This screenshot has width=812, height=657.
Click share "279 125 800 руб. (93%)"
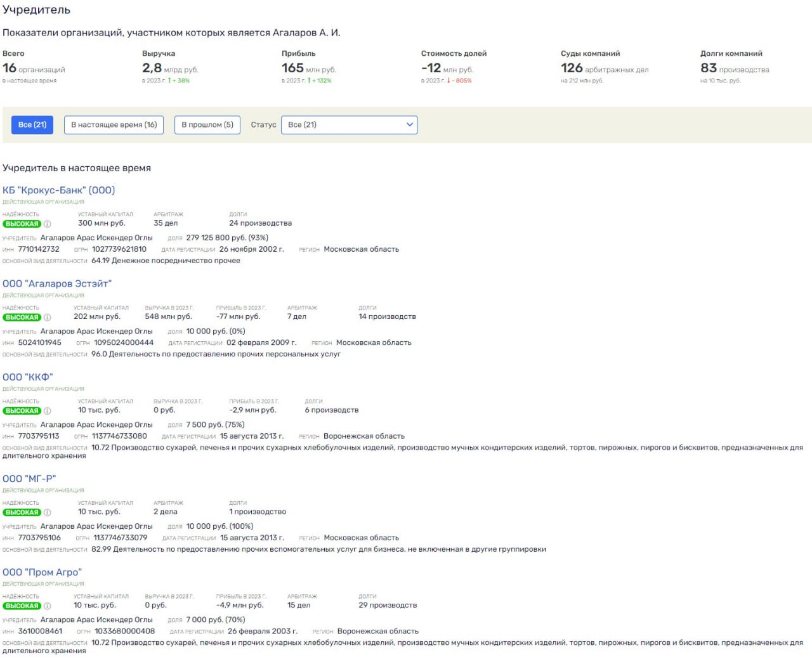(x=227, y=238)
